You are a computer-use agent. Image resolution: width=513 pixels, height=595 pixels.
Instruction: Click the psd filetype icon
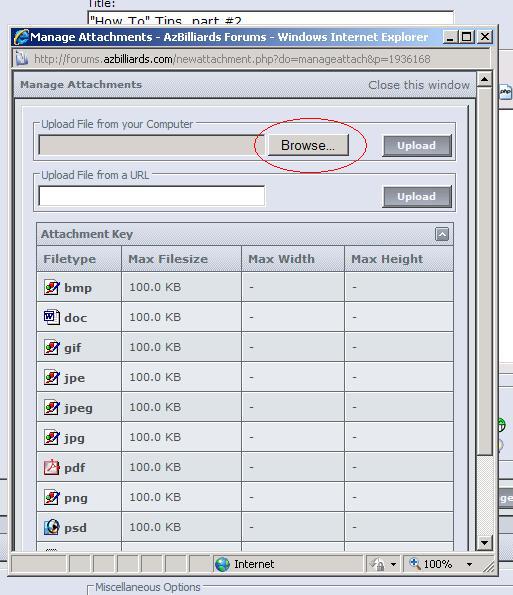(51, 527)
